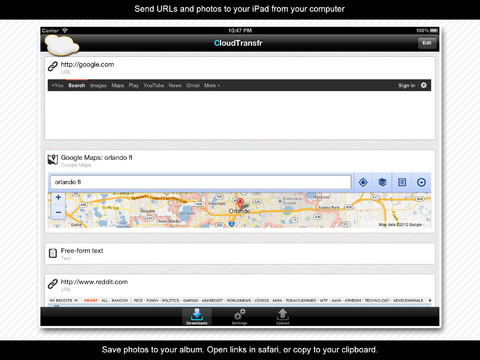
Task: Tap the Edit button in header
Action: click(427, 43)
